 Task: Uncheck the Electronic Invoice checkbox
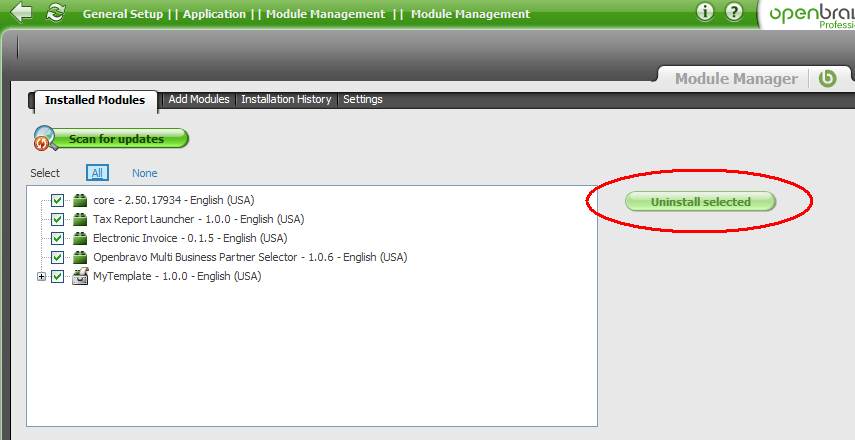click(x=57, y=239)
